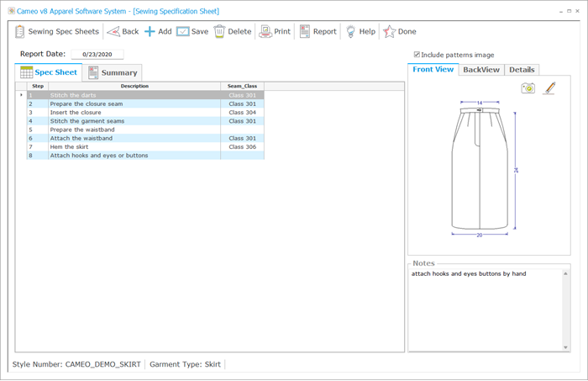The height and width of the screenshot is (381, 588).
Task: Click the pencil edit image icon
Action: 549,87
